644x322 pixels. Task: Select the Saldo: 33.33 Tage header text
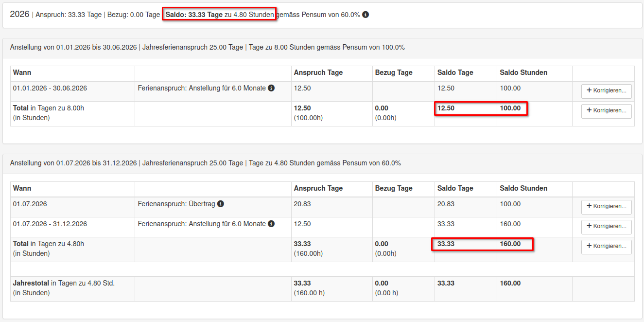point(194,15)
